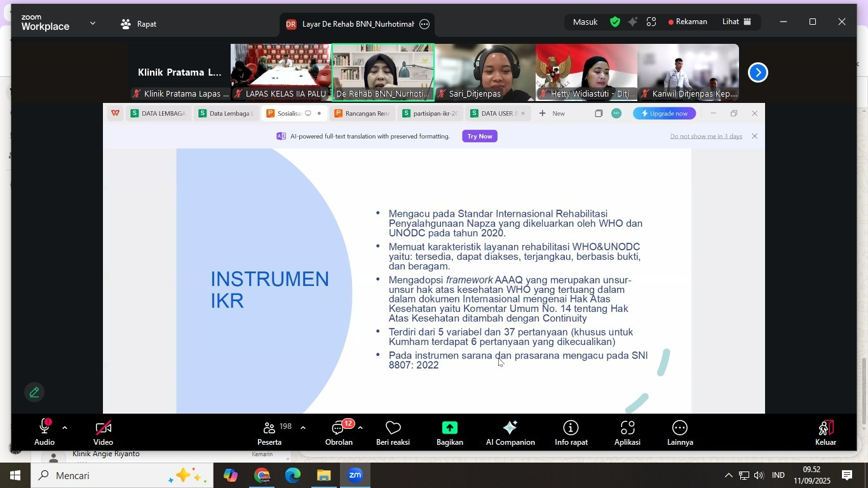Screen dimensions: 868x488
Task: Click the WPS Office home logo
Action: 115,114
